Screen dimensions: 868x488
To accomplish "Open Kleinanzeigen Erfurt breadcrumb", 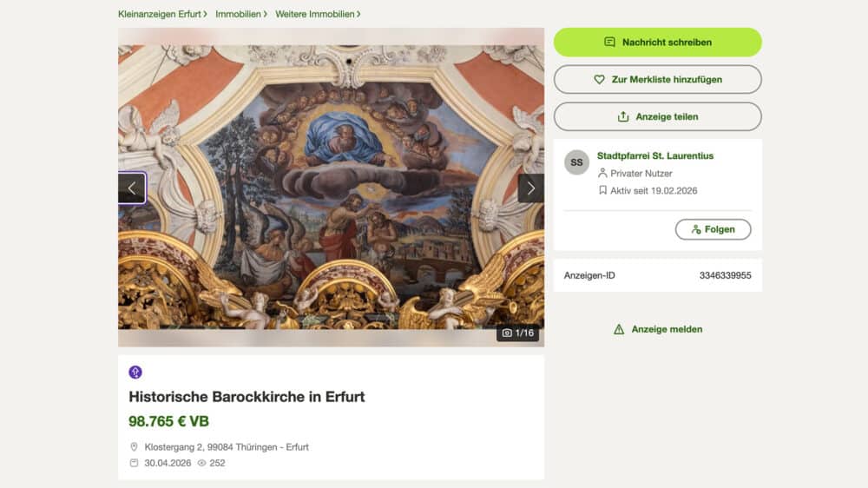I will [160, 14].
